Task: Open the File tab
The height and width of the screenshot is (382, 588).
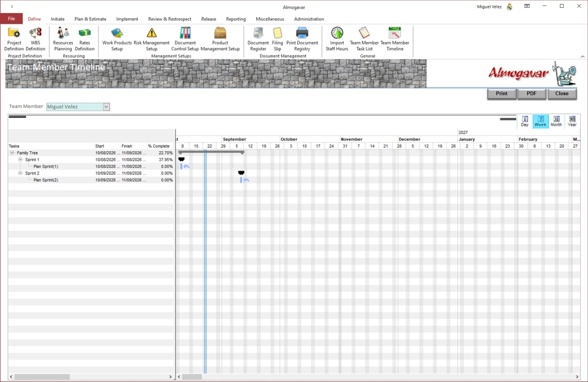Action: [12, 19]
